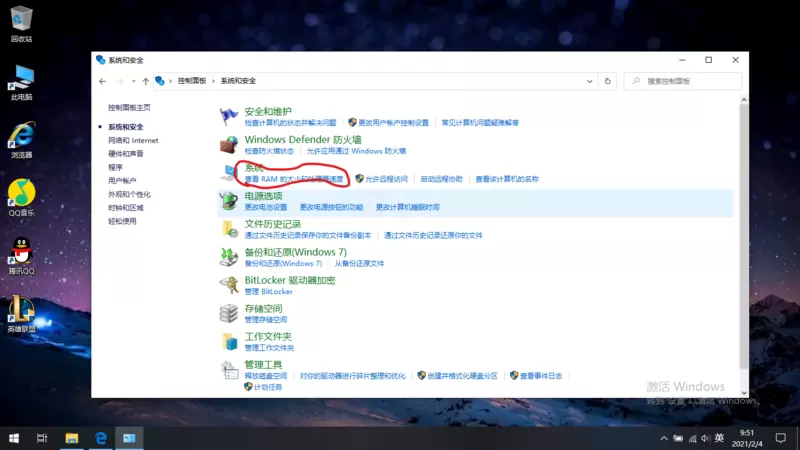The image size is (800, 450).
Task: Click the 控制面板 breadcrumb in address bar
Action: click(x=192, y=81)
